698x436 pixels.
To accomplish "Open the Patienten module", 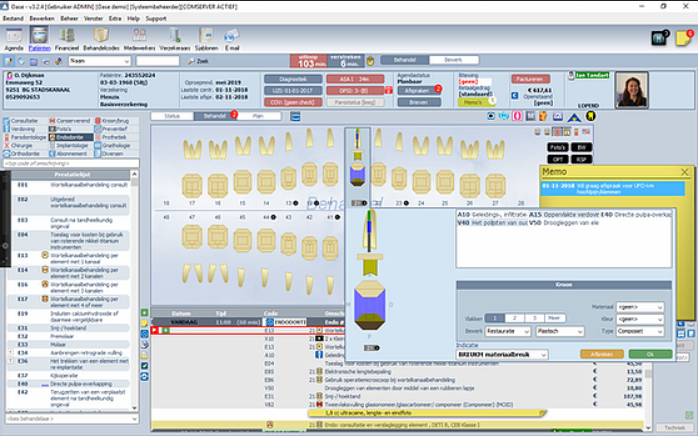I will [40, 39].
